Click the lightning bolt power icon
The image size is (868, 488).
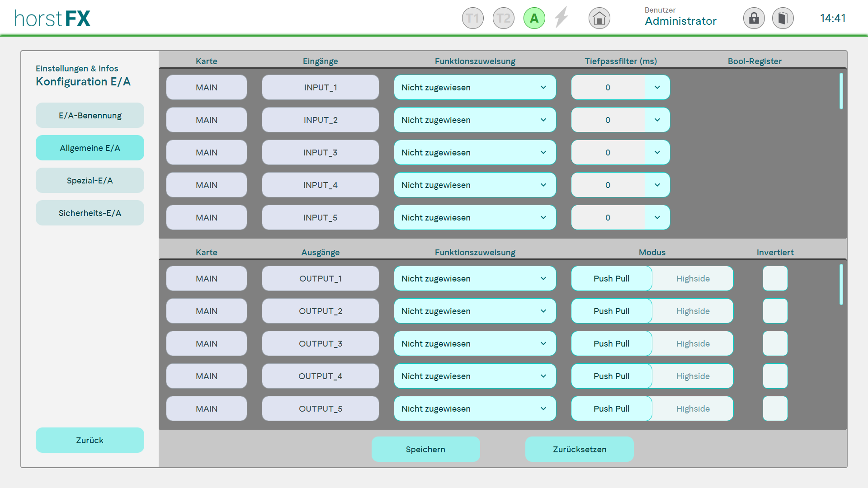coord(561,18)
